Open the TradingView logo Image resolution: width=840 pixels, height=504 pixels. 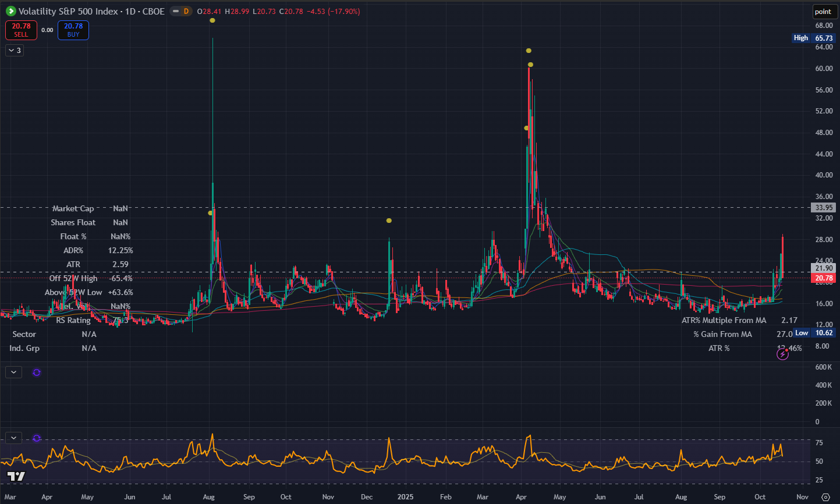[x=16, y=477]
